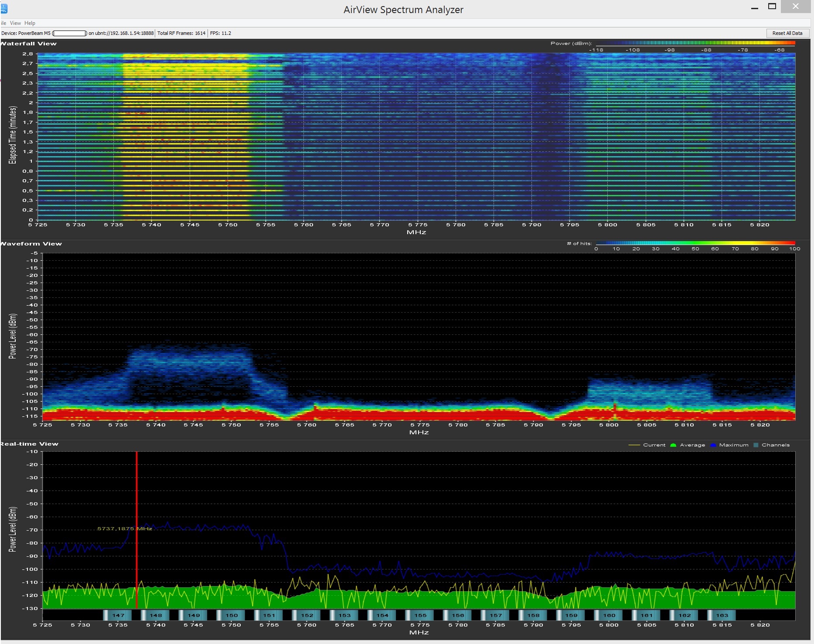Open the View menu

(x=15, y=23)
